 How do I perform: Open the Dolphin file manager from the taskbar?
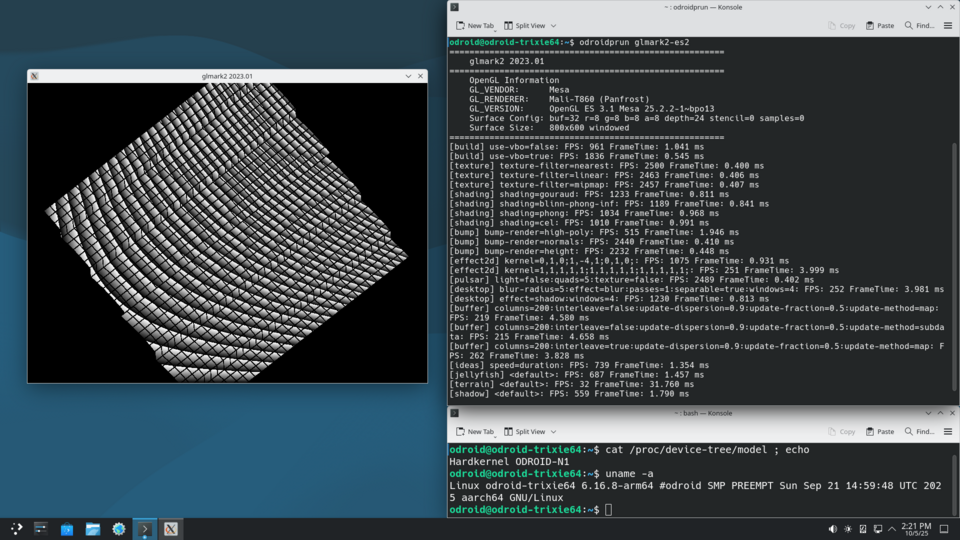(93, 529)
